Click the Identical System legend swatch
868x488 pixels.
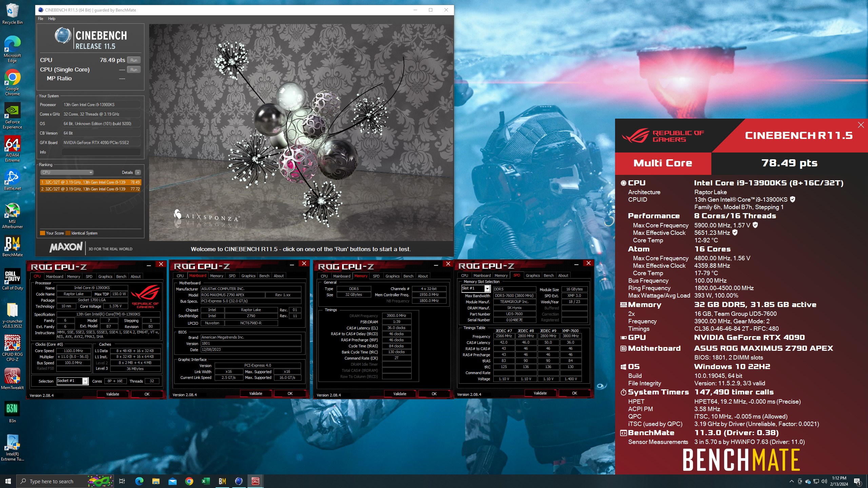coord(68,233)
